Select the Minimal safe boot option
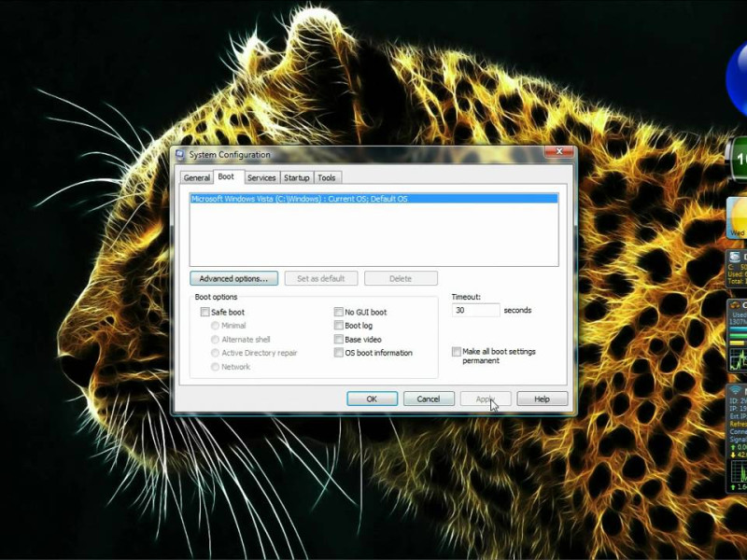747x560 pixels. click(215, 325)
